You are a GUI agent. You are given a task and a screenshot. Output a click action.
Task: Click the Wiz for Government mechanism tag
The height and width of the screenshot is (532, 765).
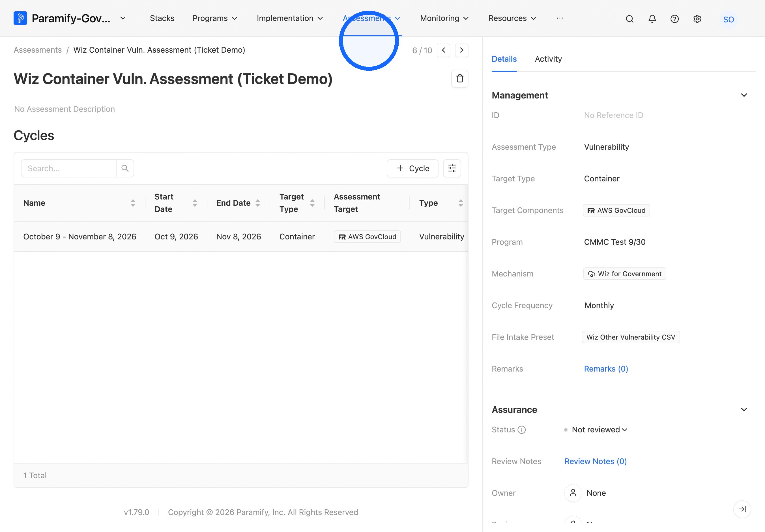pos(625,274)
